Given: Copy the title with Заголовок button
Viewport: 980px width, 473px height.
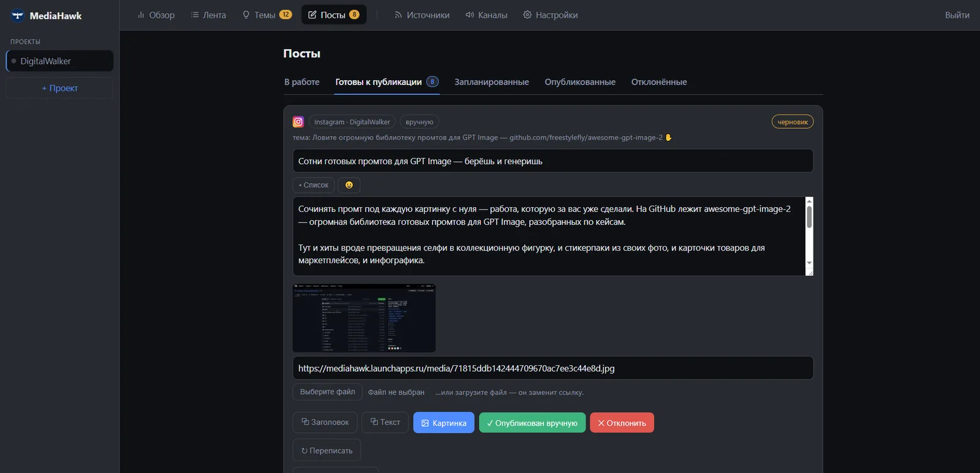Looking at the screenshot, I should coord(325,422).
